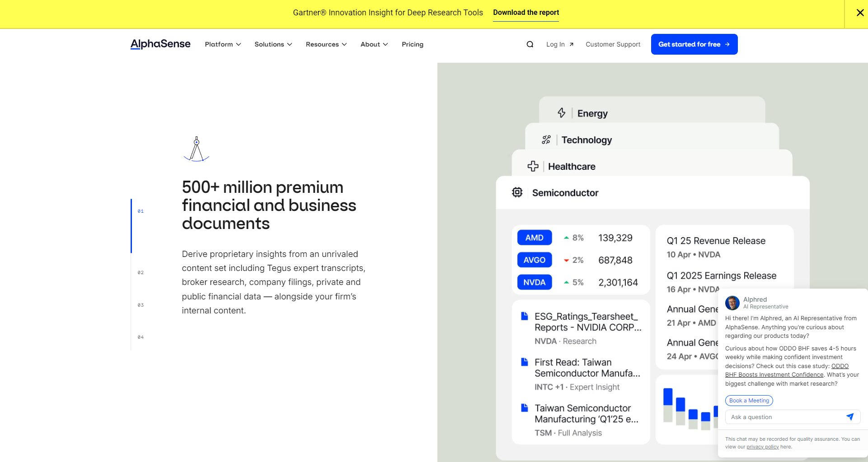The width and height of the screenshot is (868, 462).
Task: Click Get started for free button
Action: 694,44
